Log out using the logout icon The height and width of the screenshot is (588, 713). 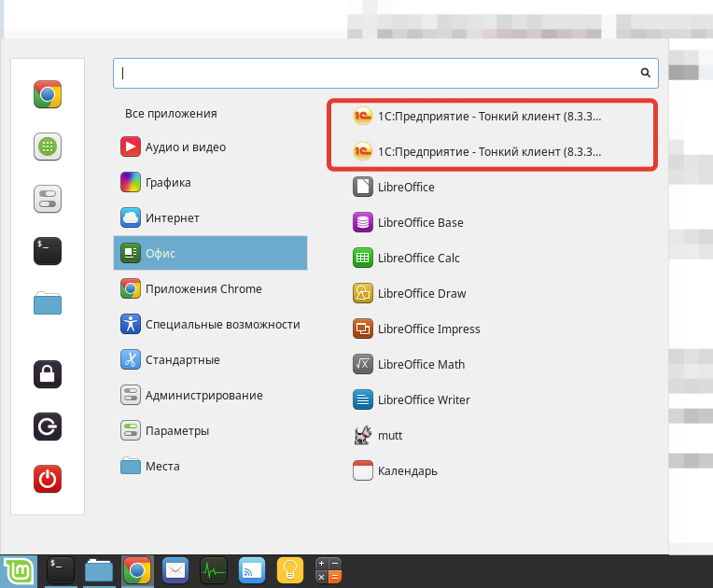[x=48, y=427]
